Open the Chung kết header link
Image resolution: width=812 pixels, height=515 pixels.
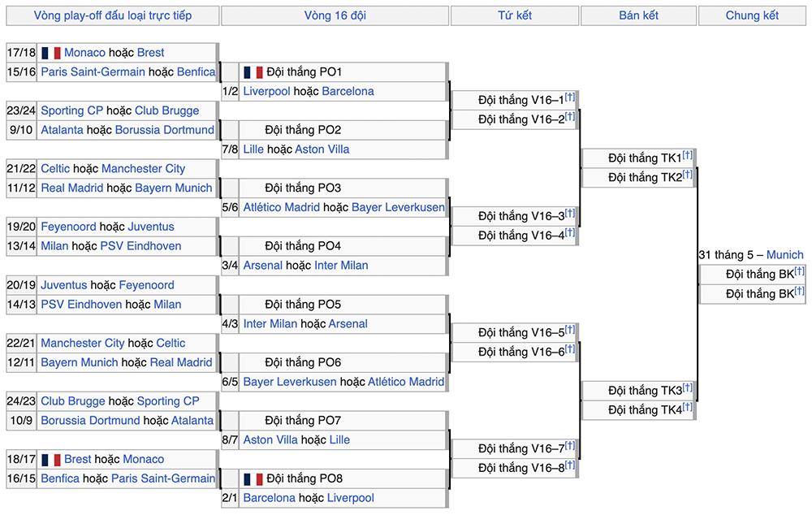pyautogui.click(x=752, y=15)
